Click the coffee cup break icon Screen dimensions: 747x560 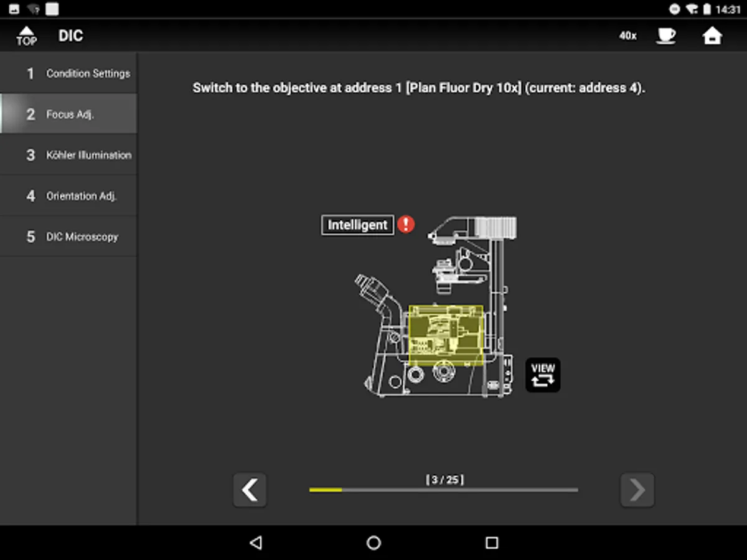(666, 35)
